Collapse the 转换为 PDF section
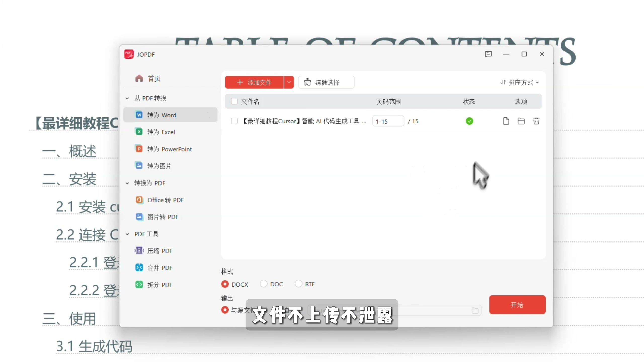 pos(127,183)
